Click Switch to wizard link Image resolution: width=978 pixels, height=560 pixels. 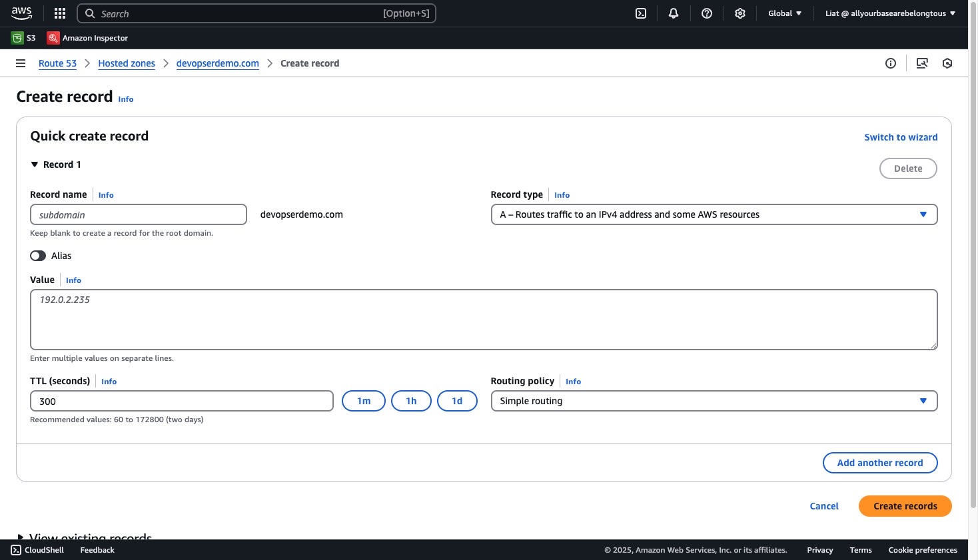(x=901, y=137)
